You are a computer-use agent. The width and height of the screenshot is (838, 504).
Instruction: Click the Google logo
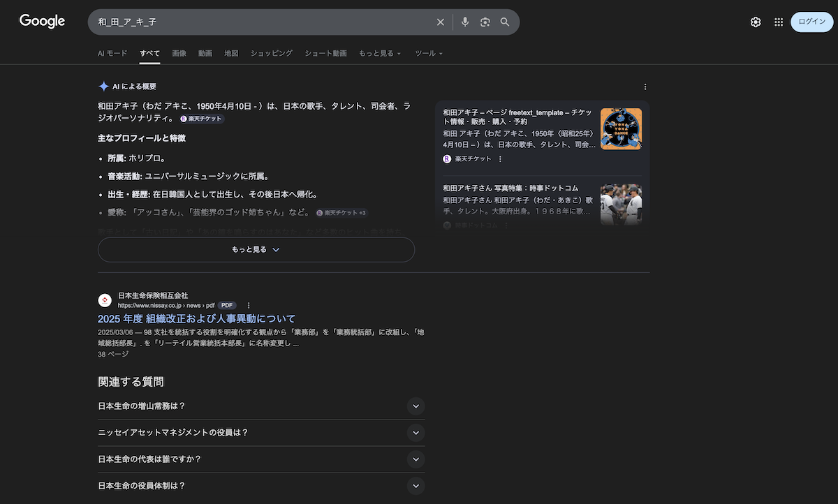[42, 22]
